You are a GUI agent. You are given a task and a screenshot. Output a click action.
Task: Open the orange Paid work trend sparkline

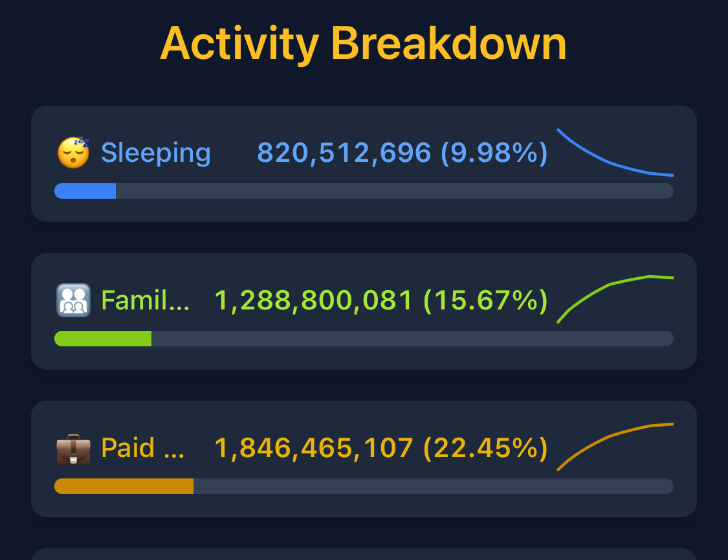point(615,447)
